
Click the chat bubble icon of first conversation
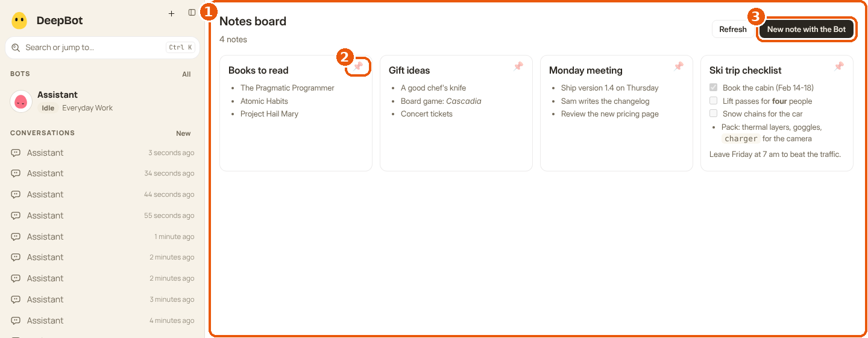tap(16, 153)
